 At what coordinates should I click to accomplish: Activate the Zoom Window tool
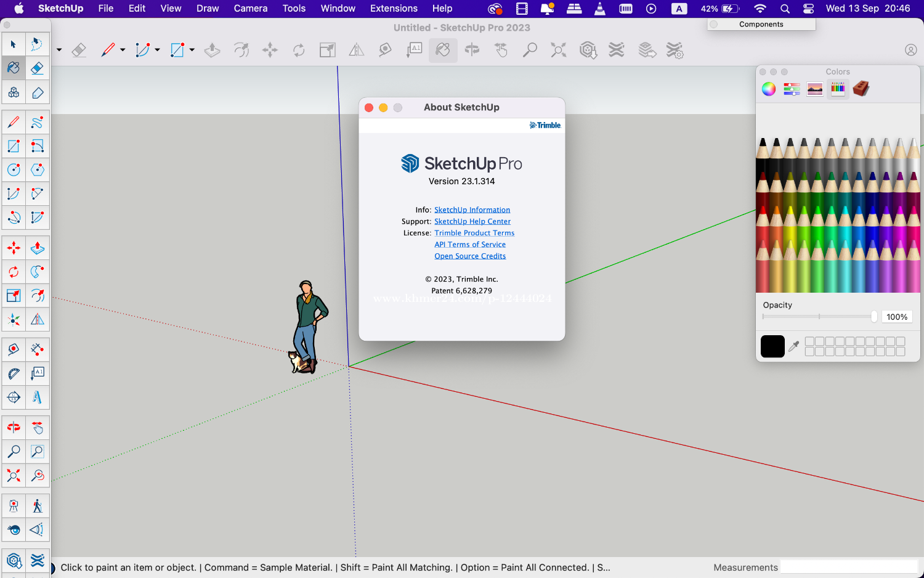pos(37,452)
